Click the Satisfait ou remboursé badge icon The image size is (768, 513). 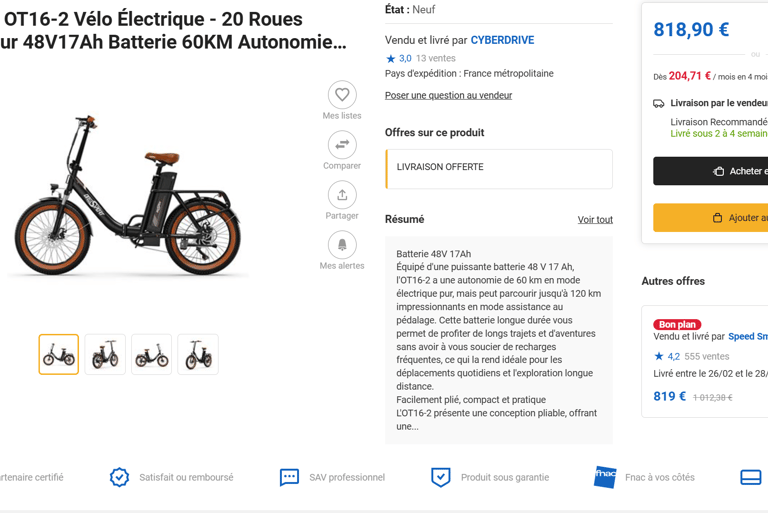coord(119,477)
